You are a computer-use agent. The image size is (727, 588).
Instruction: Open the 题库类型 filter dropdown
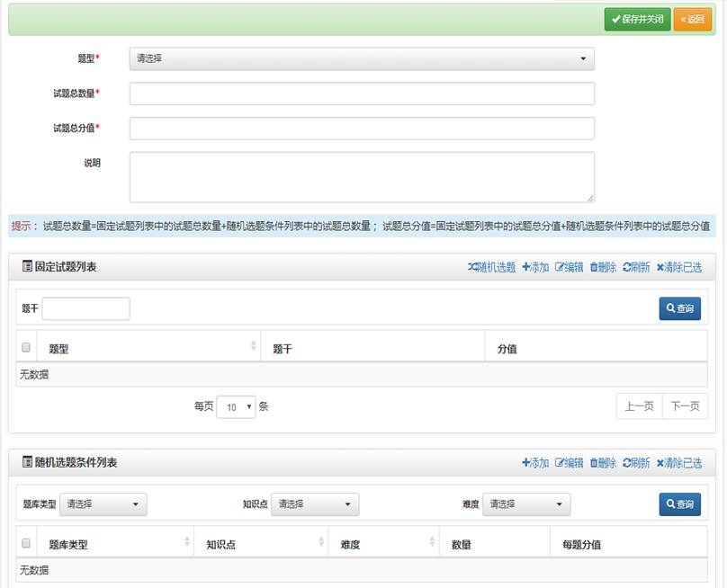pyautogui.click(x=103, y=504)
